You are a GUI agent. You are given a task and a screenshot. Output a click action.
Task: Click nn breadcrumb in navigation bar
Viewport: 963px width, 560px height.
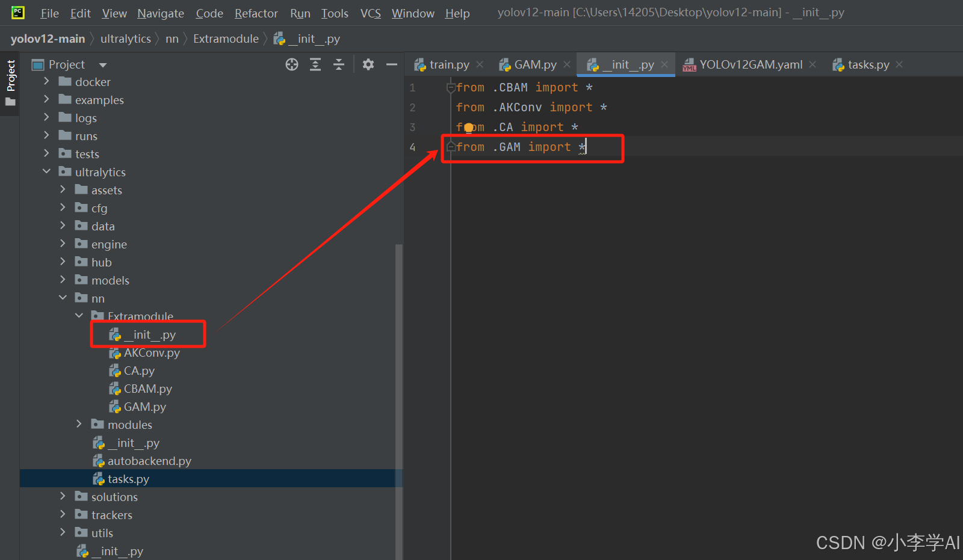pyautogui.click(x=172, y=39)
